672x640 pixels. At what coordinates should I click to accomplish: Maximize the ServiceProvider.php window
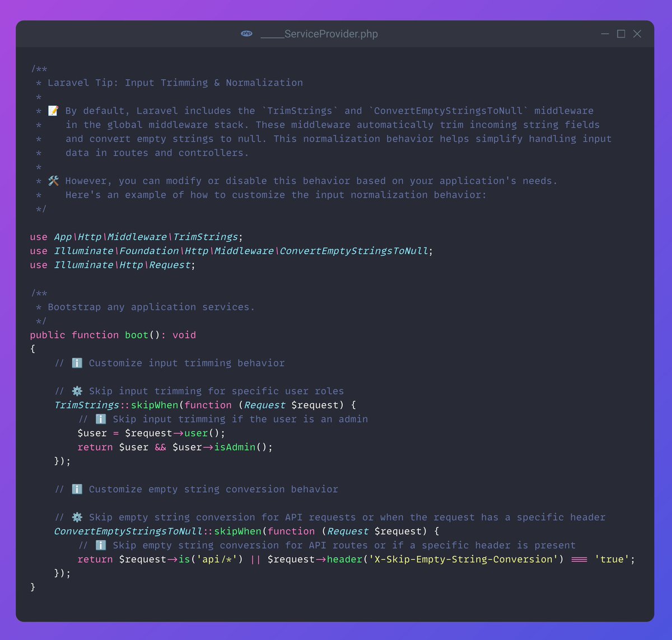point(621,34)
